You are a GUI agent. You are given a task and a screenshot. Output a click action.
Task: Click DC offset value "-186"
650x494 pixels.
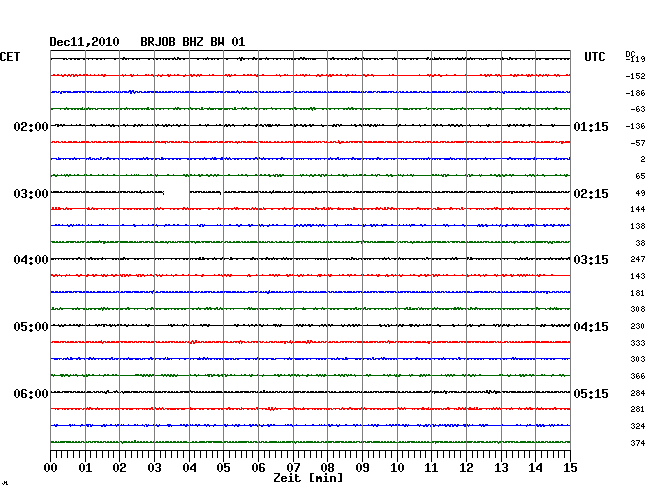click(635, 93)
